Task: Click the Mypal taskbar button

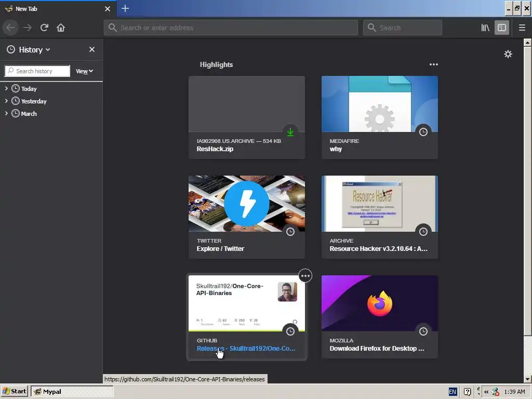Action: [x=72, y=391]
